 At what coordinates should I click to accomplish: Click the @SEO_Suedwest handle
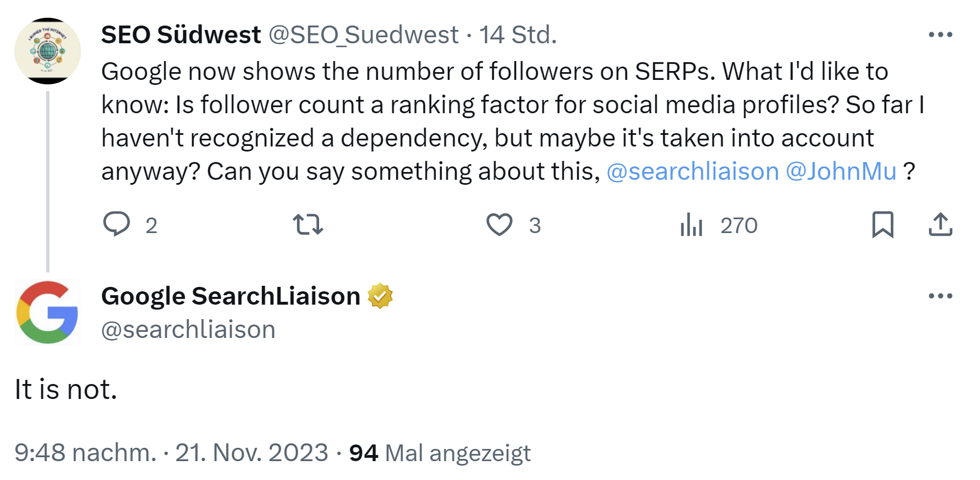(362, 34)
